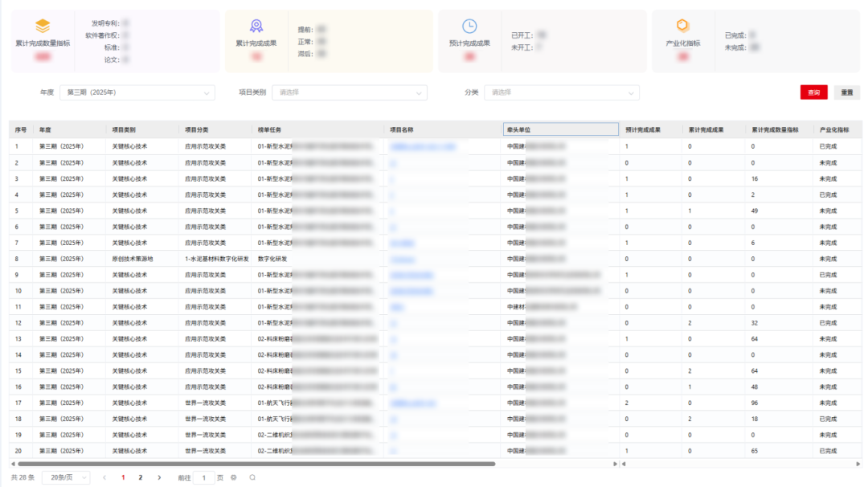Change page size via 20条/页 dropdown
The image size is (868, 487).
point(65,477)
